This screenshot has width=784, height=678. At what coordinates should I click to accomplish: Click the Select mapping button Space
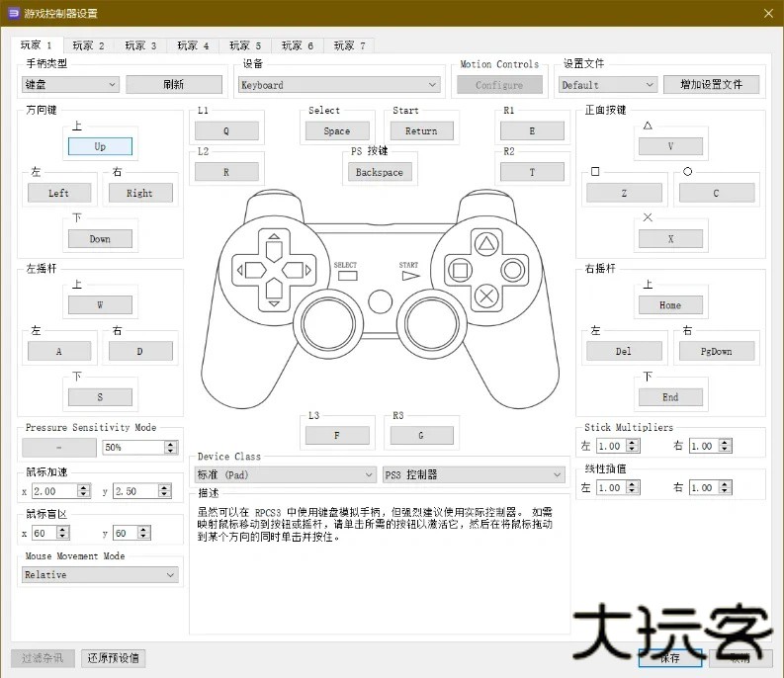coord(337,131)
